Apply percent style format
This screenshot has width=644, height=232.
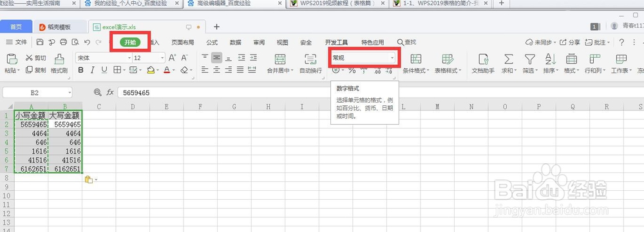(352, 71)
